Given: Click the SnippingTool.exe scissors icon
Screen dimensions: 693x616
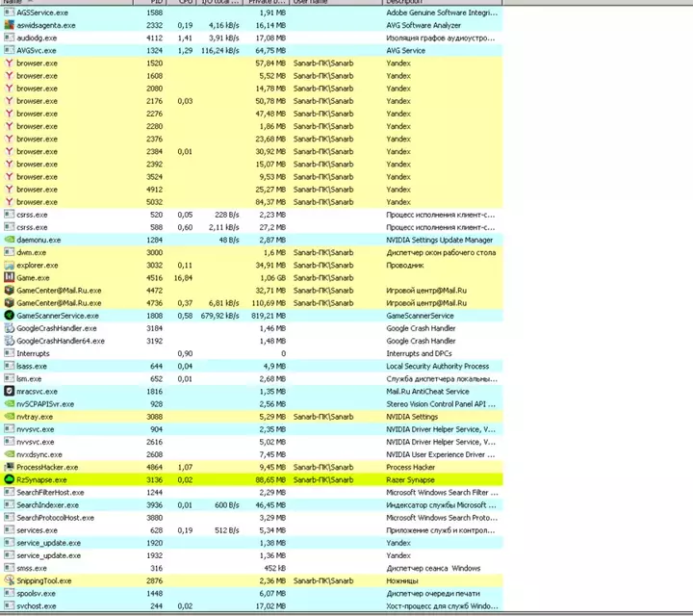Looking at the screenshot, I should coord(9,580).
